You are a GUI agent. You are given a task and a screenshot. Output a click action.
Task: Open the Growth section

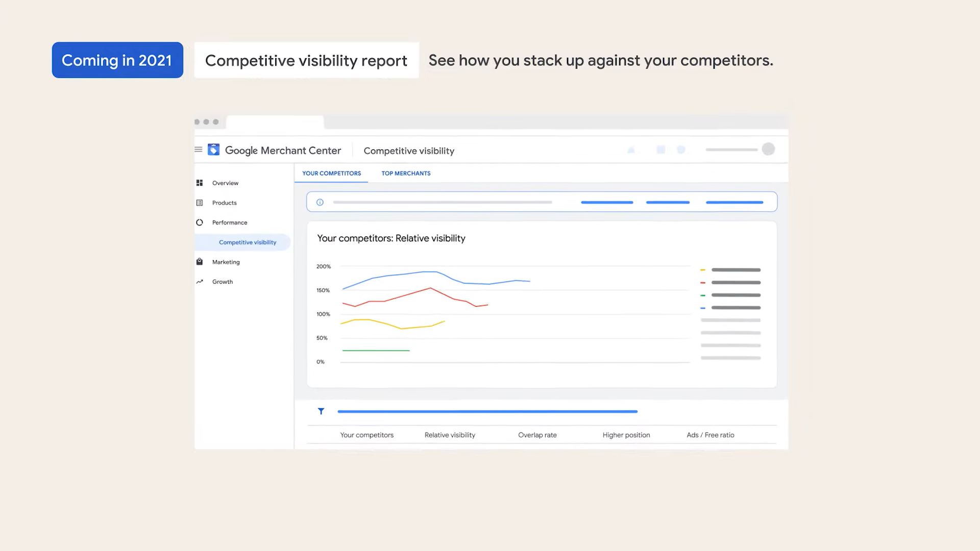pos(223,282)
